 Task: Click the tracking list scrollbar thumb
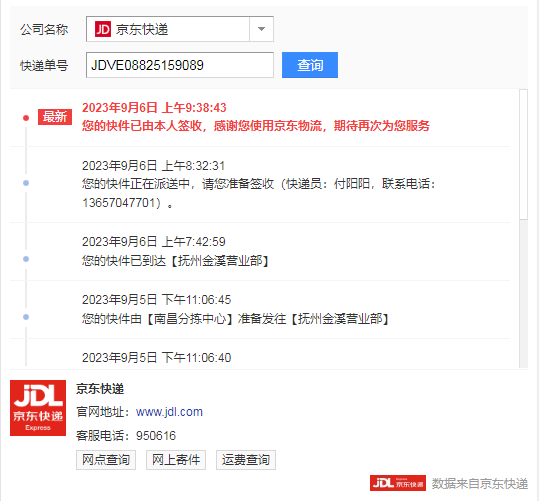pos(524,154)
